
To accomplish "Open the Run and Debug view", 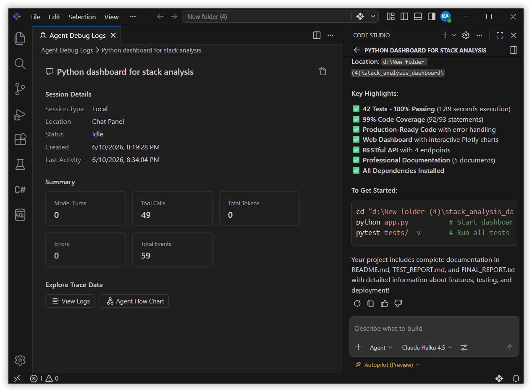I will [x=20, y=114].
